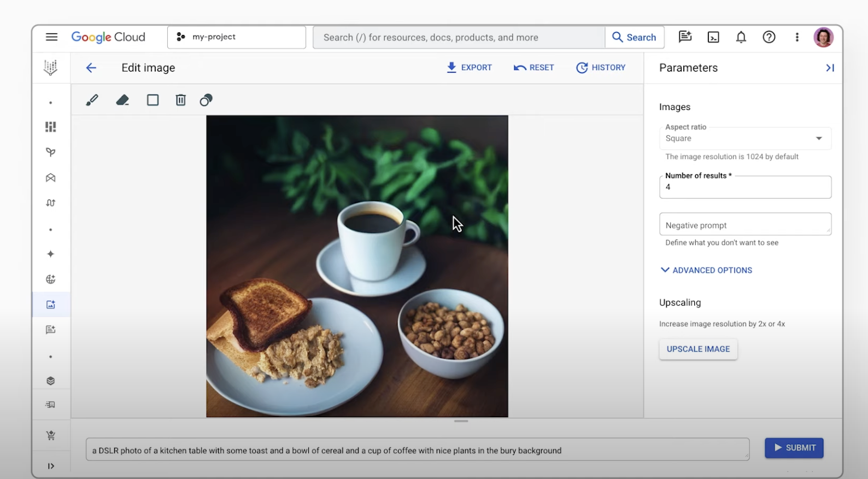Open the Colab-style sidebar icon
Viewport: 868px width, 479px height.
51,203
